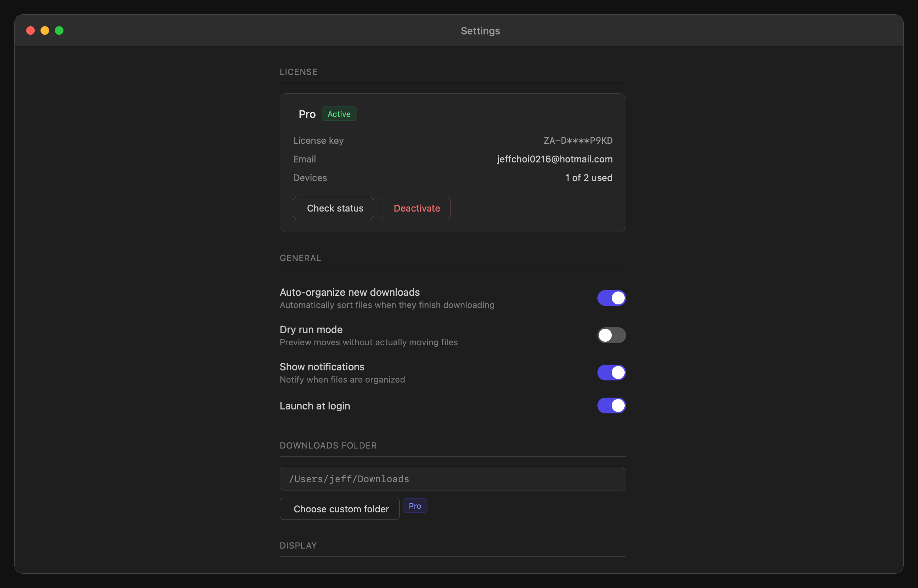Turn off Show notifications switch
Image resolution: width=918 pixels, height=588 pixels.
point(611,372)
